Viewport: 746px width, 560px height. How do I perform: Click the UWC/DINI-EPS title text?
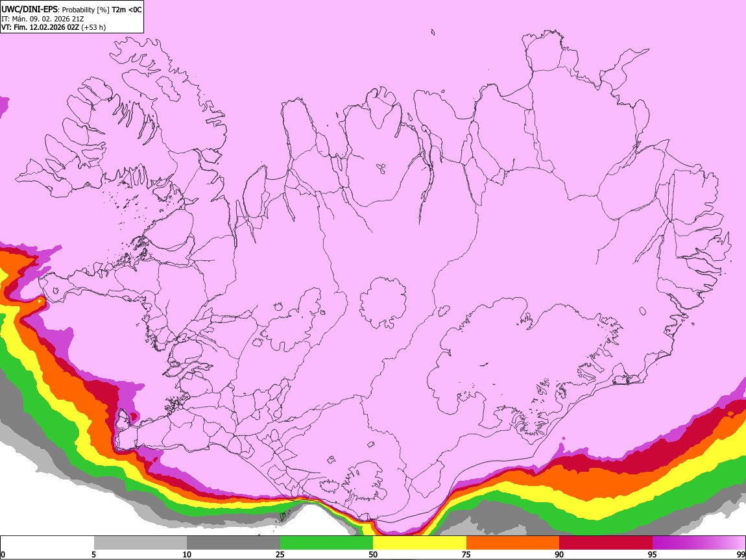pyautogui.click(x=30, y=10)
